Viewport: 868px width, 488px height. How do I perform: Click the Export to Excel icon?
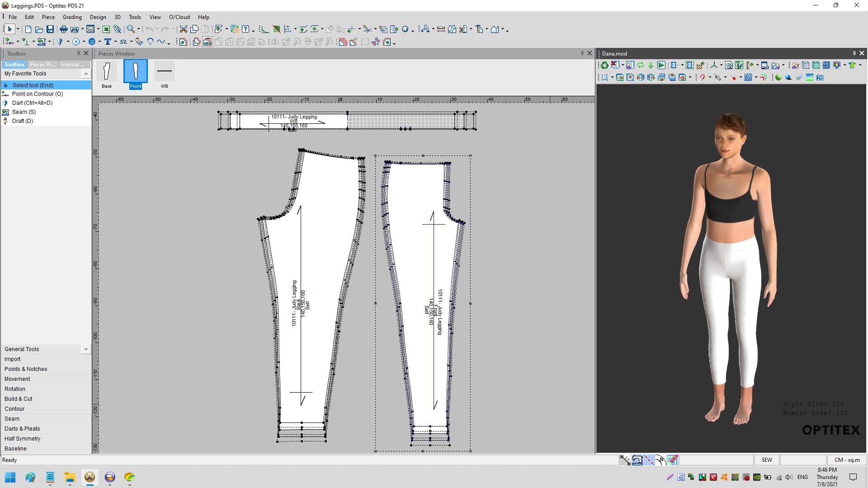coord(106,29)
